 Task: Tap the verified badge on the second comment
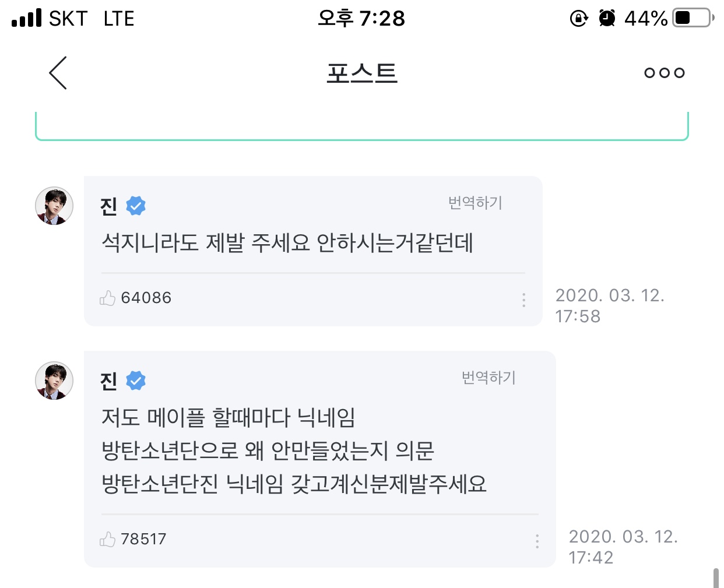pyautogui.click(x=136, y=381)
